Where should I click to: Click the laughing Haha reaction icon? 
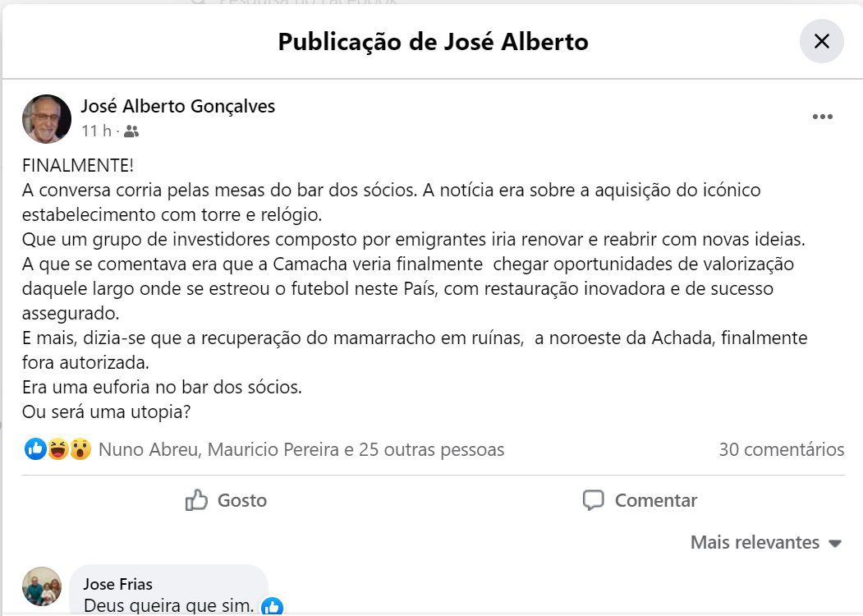pos(57,449)
